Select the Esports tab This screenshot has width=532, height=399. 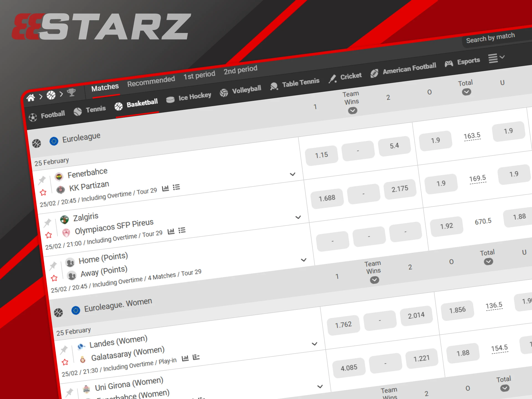click(462, 62)
